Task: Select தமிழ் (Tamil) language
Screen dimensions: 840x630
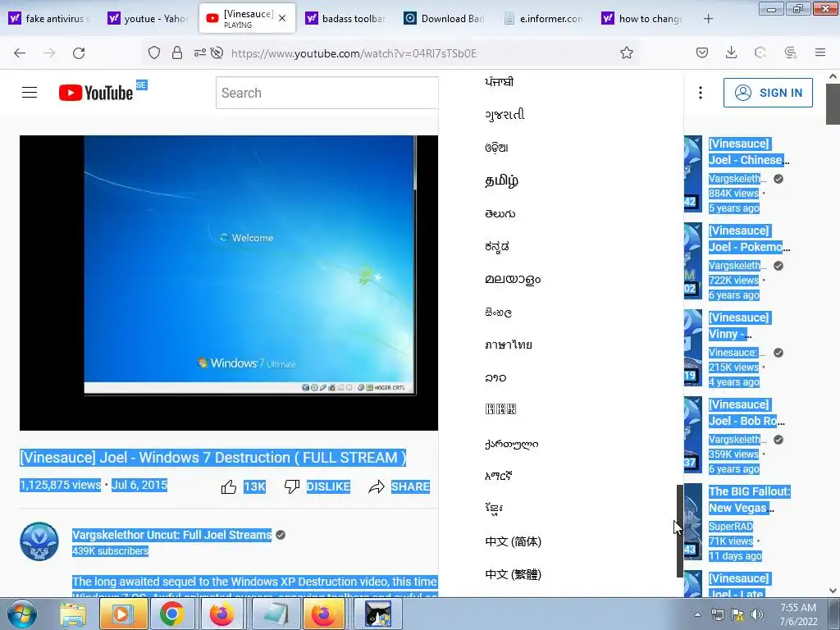Action: coord(501,180)
